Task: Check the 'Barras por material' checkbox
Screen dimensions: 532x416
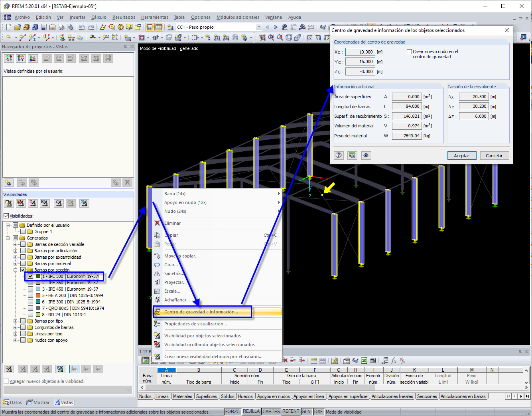Action: point(23,263)
